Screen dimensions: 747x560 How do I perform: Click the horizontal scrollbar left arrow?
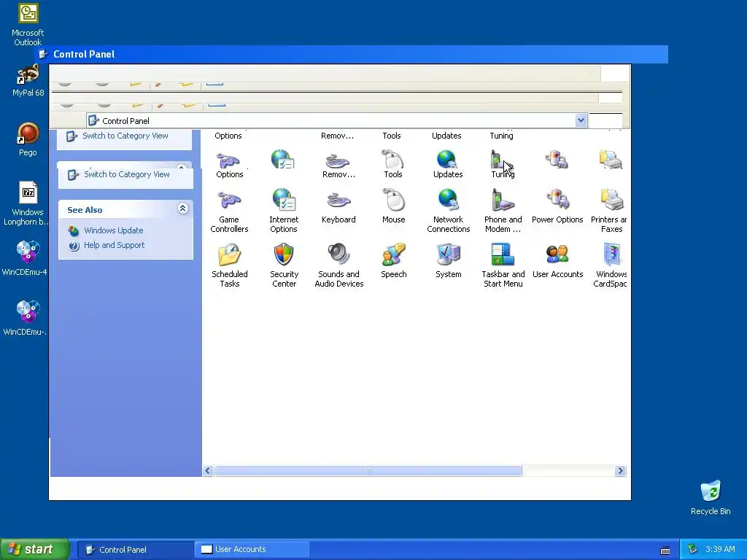click(208, 471)
